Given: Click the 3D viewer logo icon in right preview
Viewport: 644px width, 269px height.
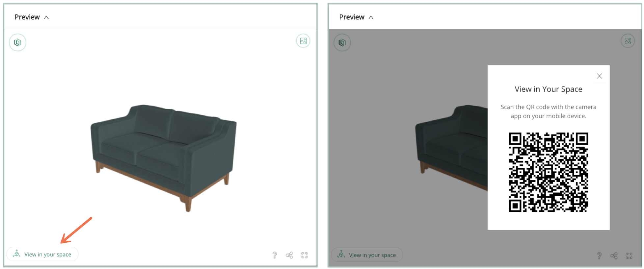Looking at the screenshot, I should [342, 42].
